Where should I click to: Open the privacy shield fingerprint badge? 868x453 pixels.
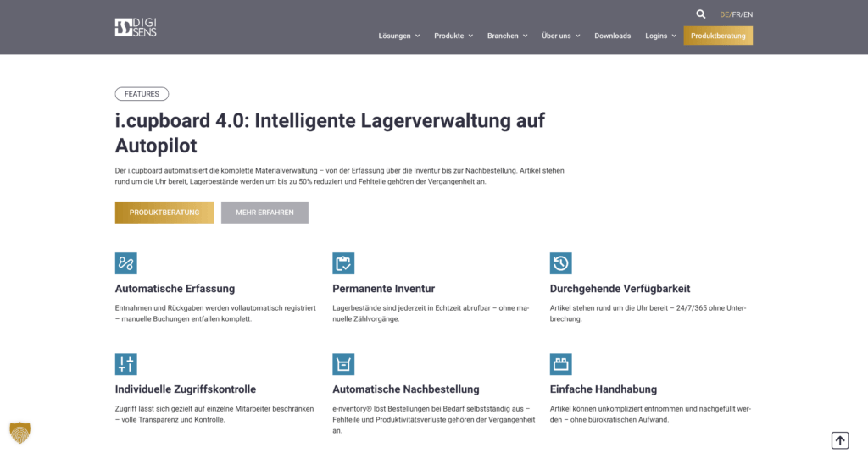coord(20,433)
